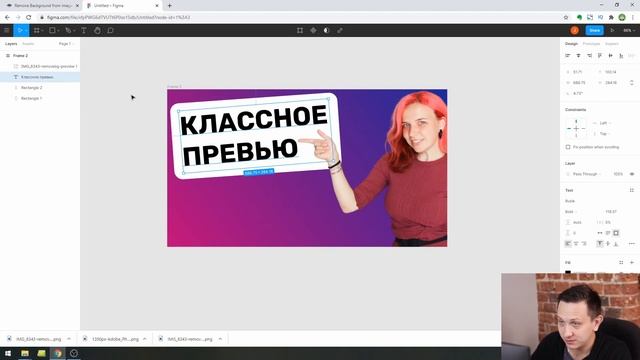Image resolution: width=640 pixels, height=360 pixels.
Task: Click Align horizontal centers icon
Action: pyautogui.click(x=578, y=56)
